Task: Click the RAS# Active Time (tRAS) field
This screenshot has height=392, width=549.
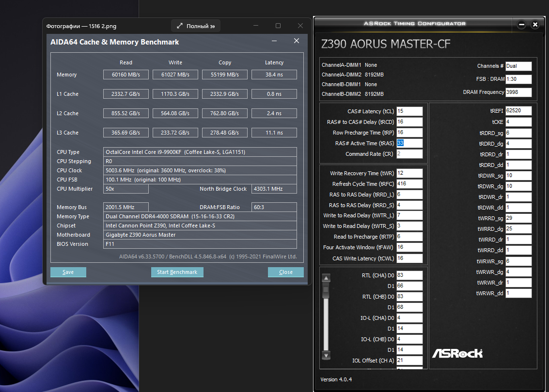Action: [x=409, y=143]
